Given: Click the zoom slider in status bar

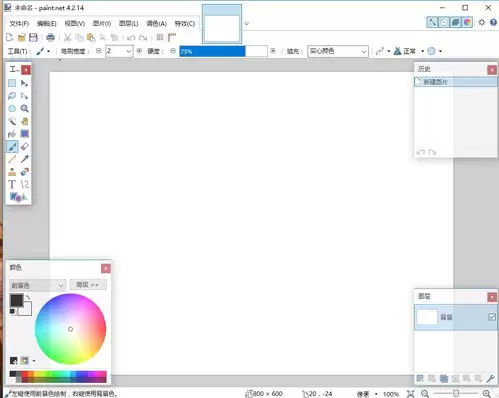Looking at the screenshot, I should coord(456,394).
